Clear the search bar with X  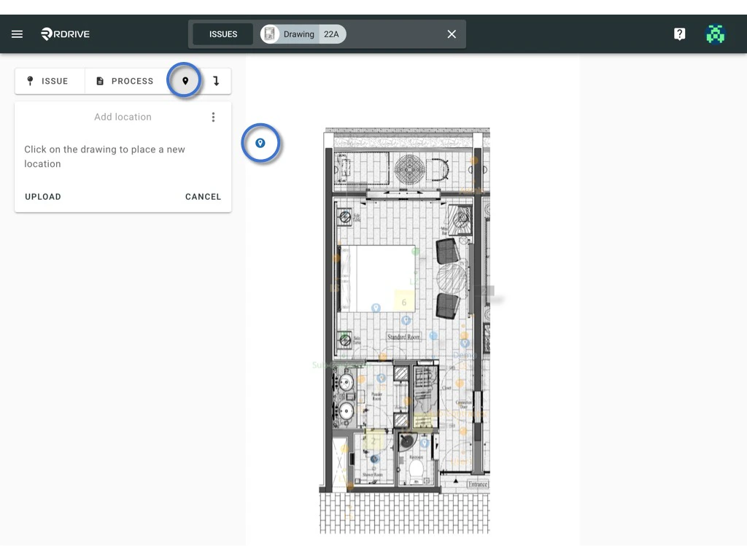452,34
